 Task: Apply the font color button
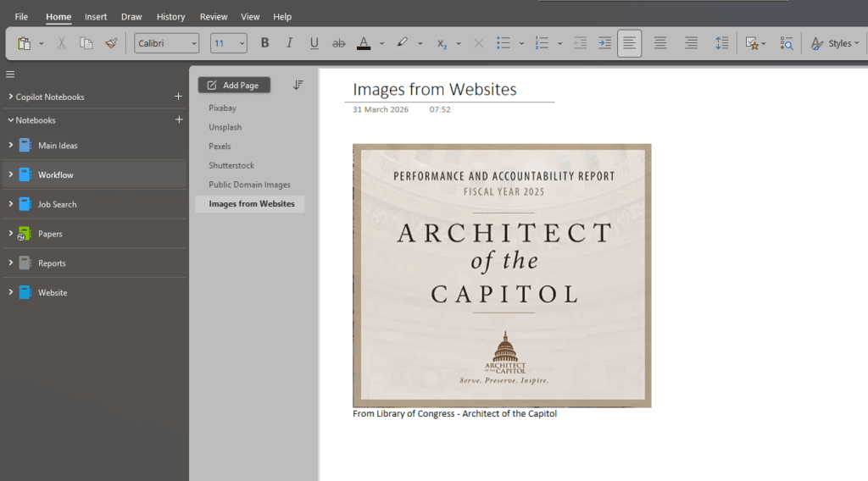click(x=364, y=43)
